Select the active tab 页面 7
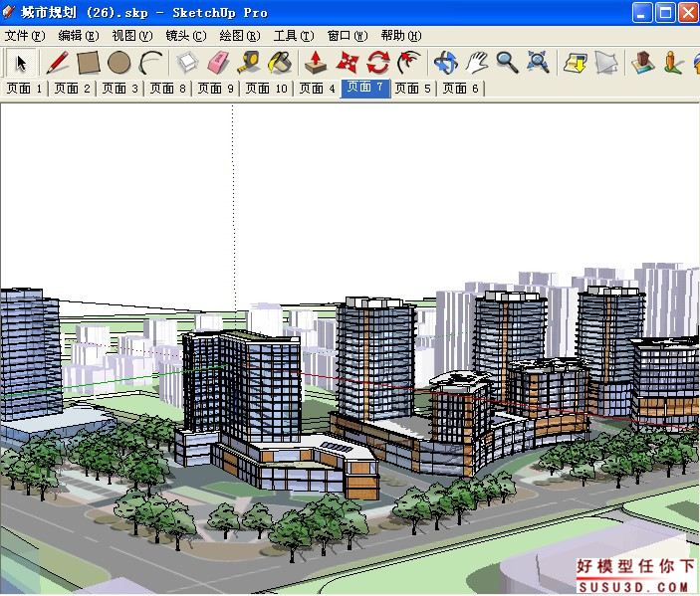The image size is (700, 596). pyautogui.click(x=365, y=88)
